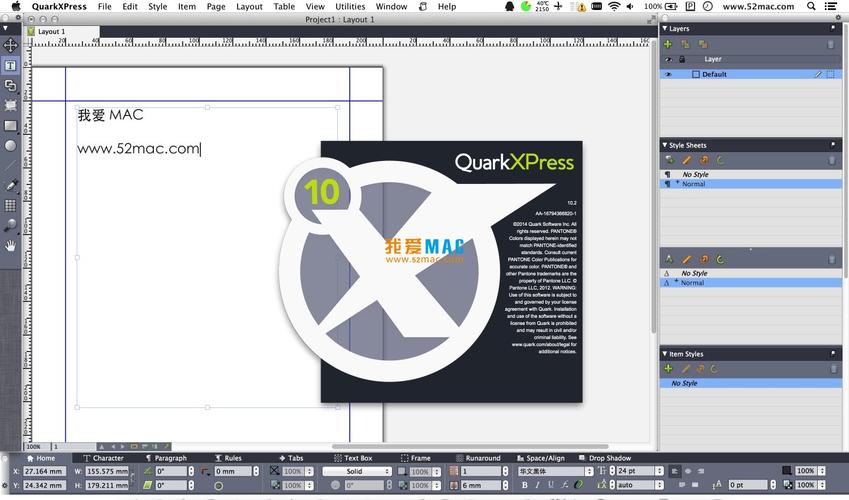
Task: Switch to Character tab in Measurements
Action: click(103, 458)
